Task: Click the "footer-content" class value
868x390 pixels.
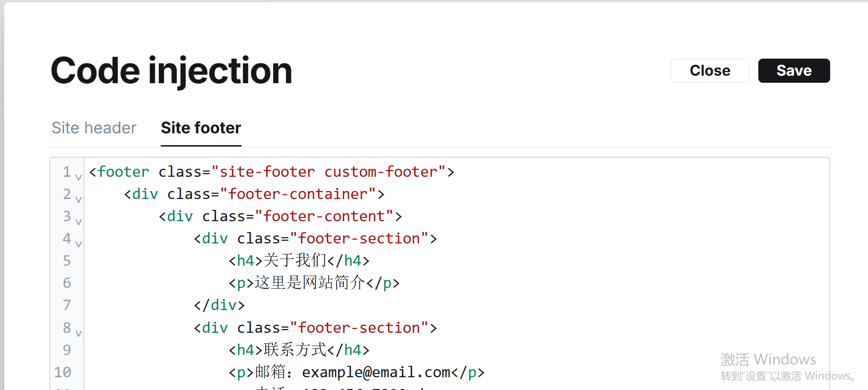Action: pyautogui.click(x=324, y=216)
